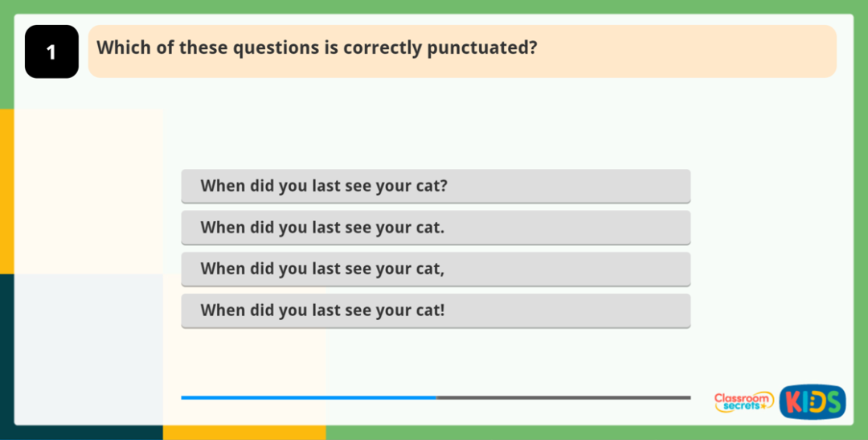Select answer ending with a question mark
Viewport: 868px width, 440px height.
point(435,186)
